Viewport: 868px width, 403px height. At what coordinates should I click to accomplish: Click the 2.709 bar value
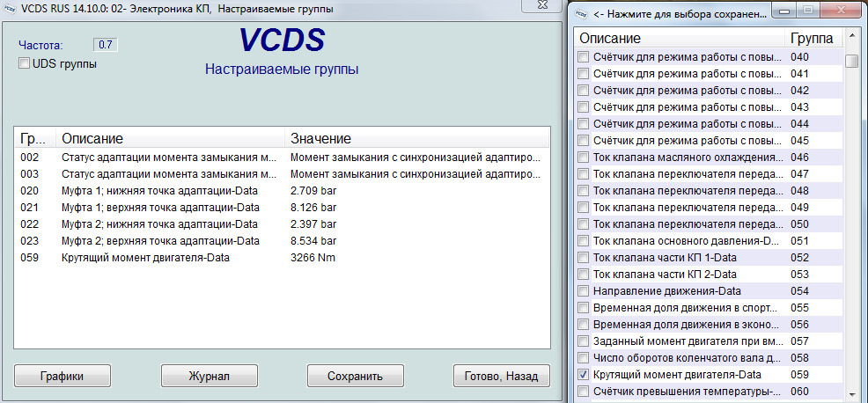[313, 191]
